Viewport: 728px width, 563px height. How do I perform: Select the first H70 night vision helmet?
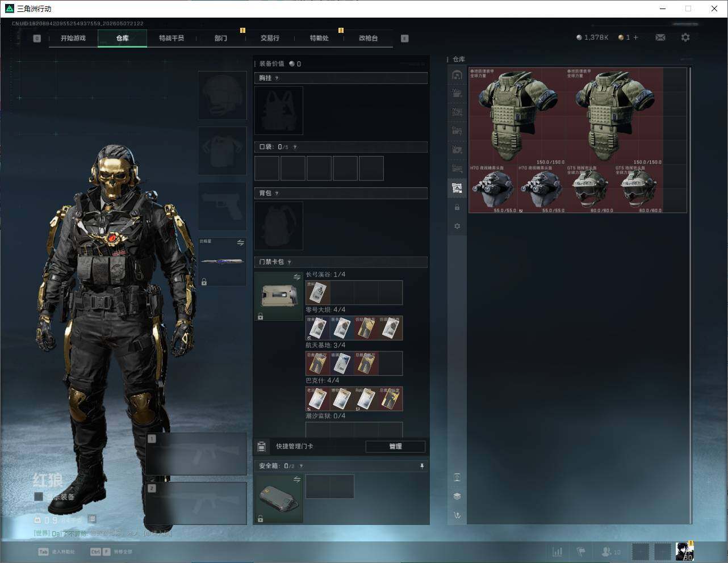coord(493,189)
